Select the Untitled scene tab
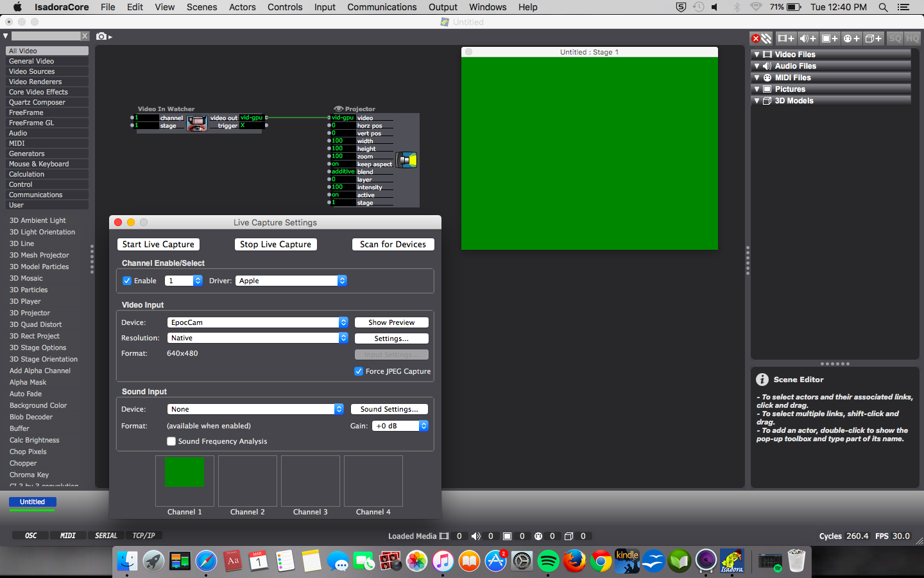Image resolution: width=924 pixels, height=578 pixels. click(32, 502)
